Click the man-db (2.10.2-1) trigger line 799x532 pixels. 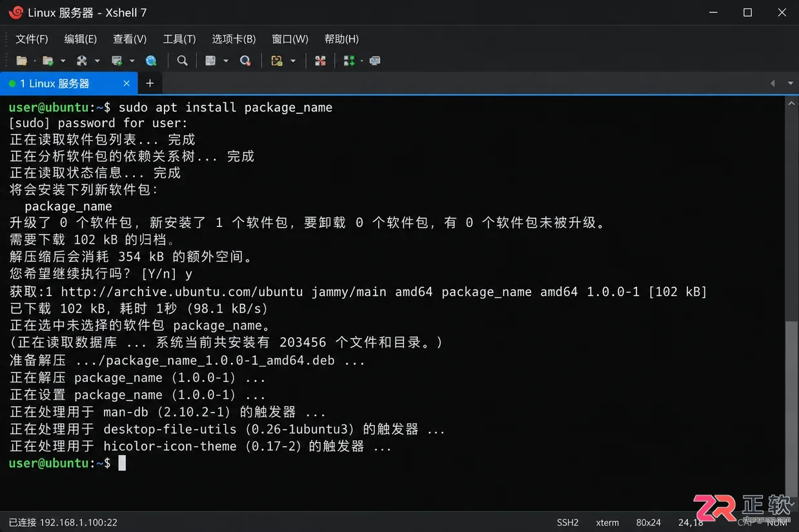pyautogui.click(x=168, y=412)
